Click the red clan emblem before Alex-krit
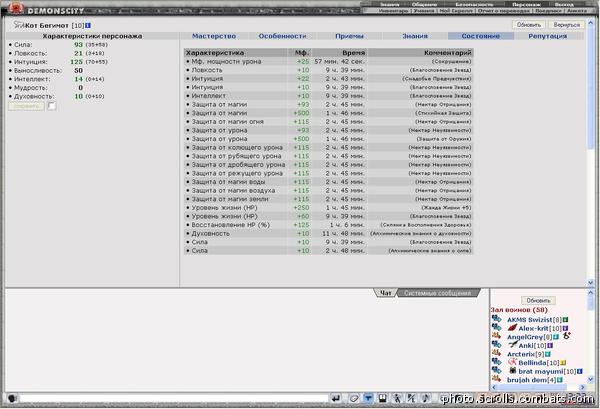 512,328
